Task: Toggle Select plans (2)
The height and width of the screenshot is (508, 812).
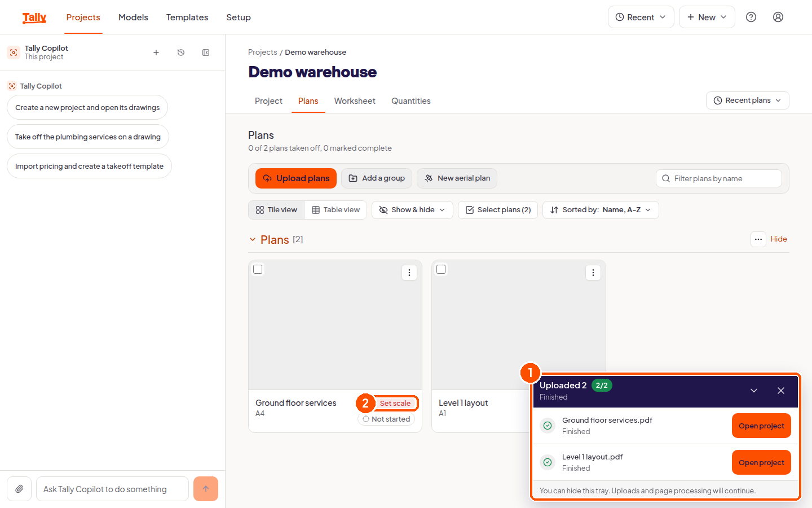Action: click(x=498, y=210)
